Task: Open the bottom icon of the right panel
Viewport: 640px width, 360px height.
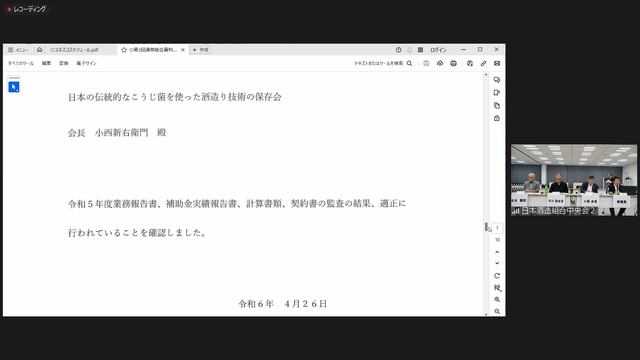Action: coord(497,118)
